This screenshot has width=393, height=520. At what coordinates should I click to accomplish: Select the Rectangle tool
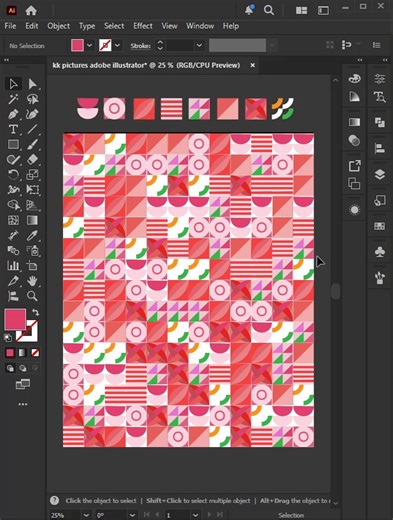(x=13, y=145)
